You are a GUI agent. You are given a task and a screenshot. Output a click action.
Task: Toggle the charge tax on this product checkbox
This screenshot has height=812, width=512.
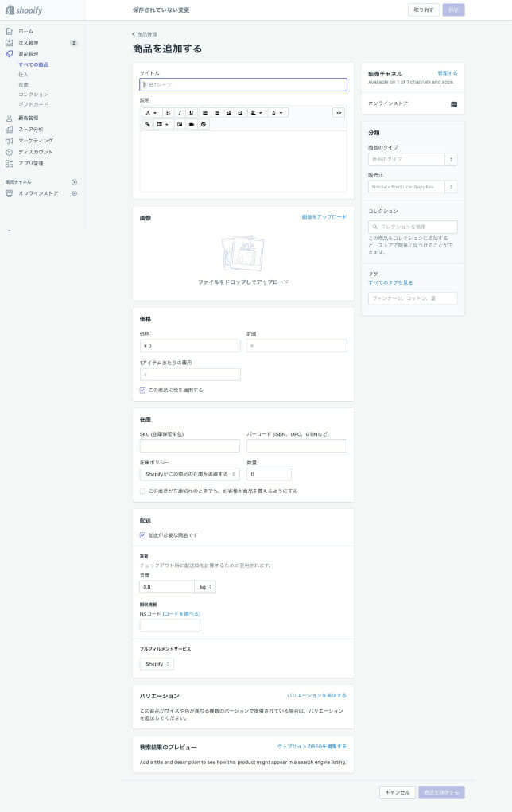(x=142, y=390)
